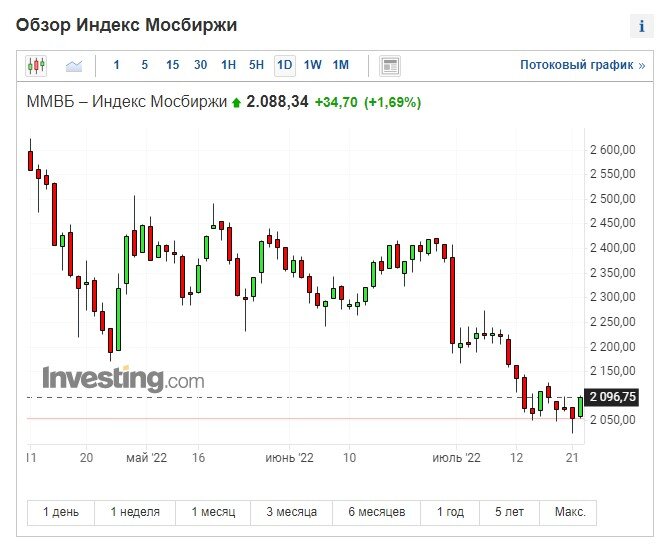
Task: Switch to area chart type
Action: (74, 66)
